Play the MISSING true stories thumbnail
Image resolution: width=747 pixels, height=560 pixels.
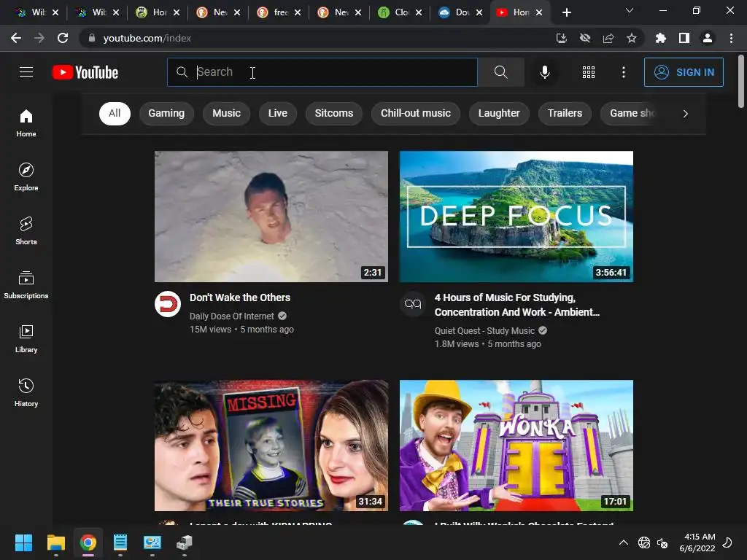pos(271,446)
